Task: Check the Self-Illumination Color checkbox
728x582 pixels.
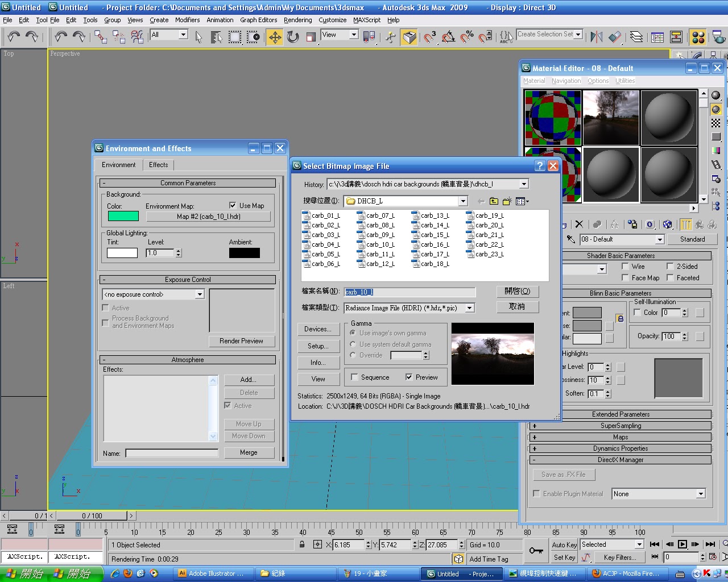Action: click(x=637, y=313)
